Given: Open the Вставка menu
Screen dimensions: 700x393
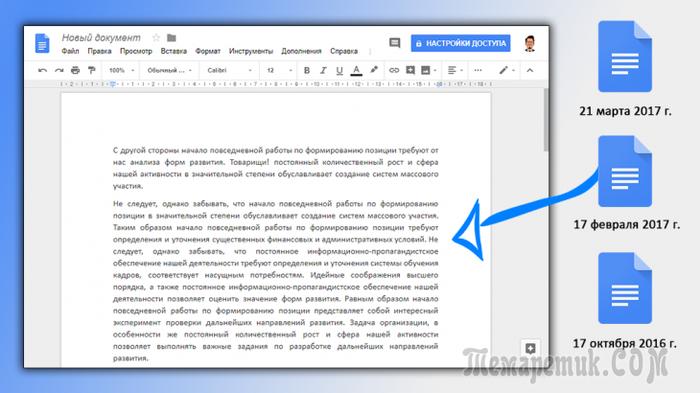Looking at the screenshot, I should pyautogui.click(x=174, y=51).
